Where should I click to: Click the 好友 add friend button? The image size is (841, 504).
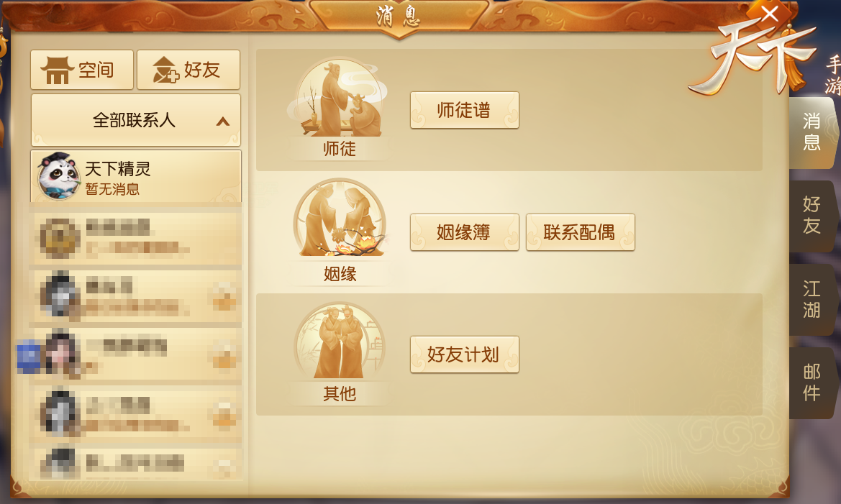[x=188, y=70]
